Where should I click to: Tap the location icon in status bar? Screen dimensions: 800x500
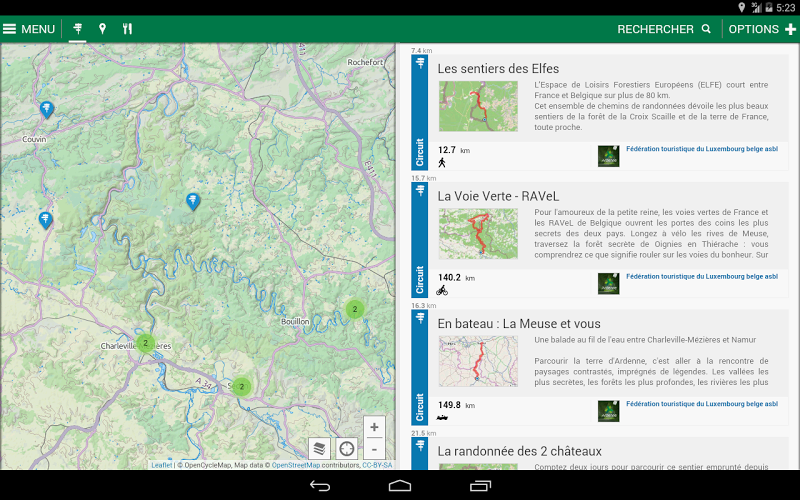click(741, 7)
